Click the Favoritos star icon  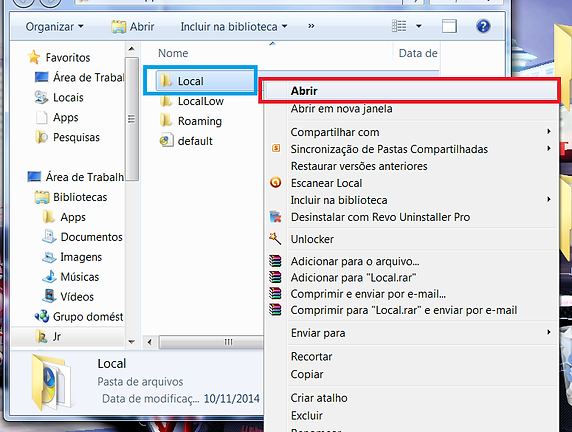(x=34, y=57)
